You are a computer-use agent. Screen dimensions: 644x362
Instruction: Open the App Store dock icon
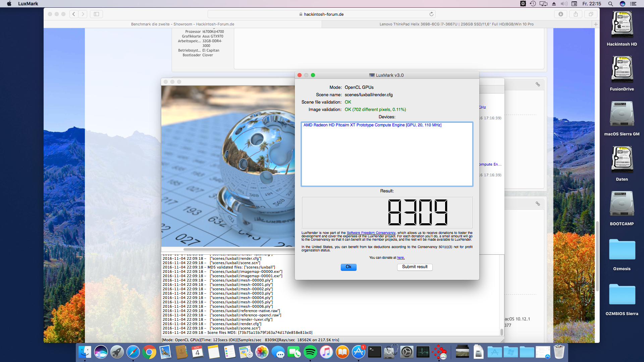(358, 352)
